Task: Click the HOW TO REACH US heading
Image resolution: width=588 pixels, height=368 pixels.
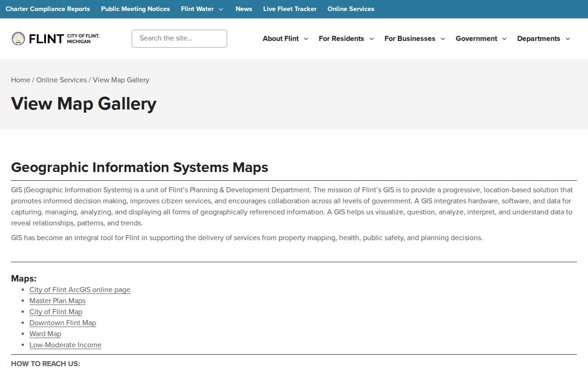Action: point(45,363)
